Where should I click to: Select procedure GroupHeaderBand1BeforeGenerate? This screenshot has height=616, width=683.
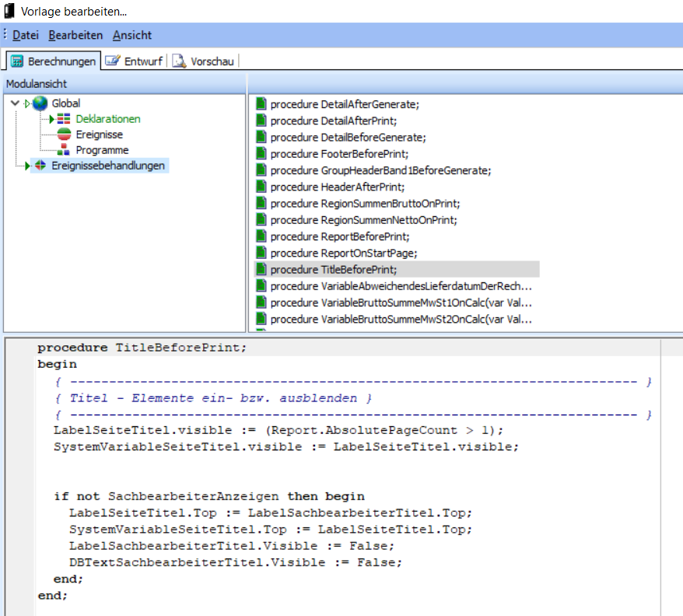point(380,171)
